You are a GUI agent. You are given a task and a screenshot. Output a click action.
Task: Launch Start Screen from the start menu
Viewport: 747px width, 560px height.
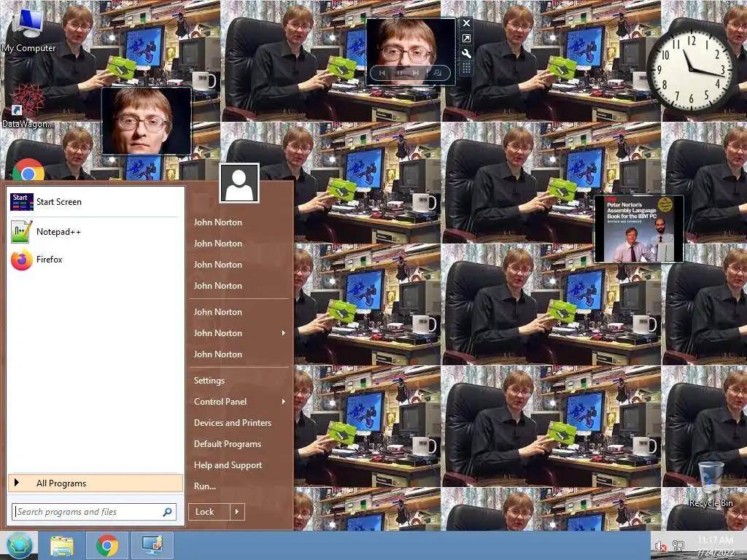click(94, 202)
